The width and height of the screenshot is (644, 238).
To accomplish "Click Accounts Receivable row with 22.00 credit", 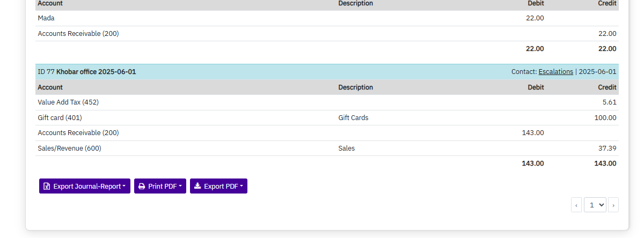I will click(x=78, y=34).
